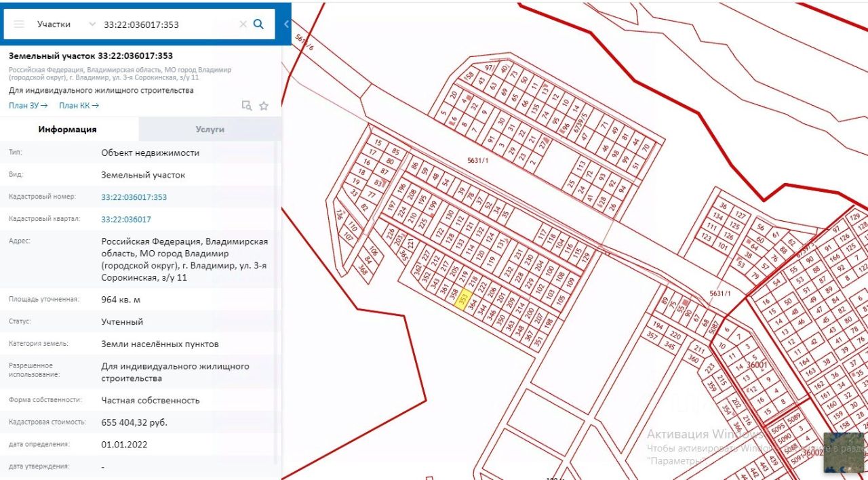
Task: Select the parcel title heading text
Action: tap(91, 56)
